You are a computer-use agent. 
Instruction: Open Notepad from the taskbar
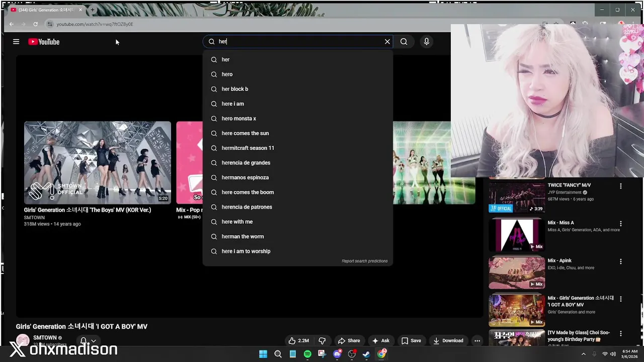(x=293, y=354)
